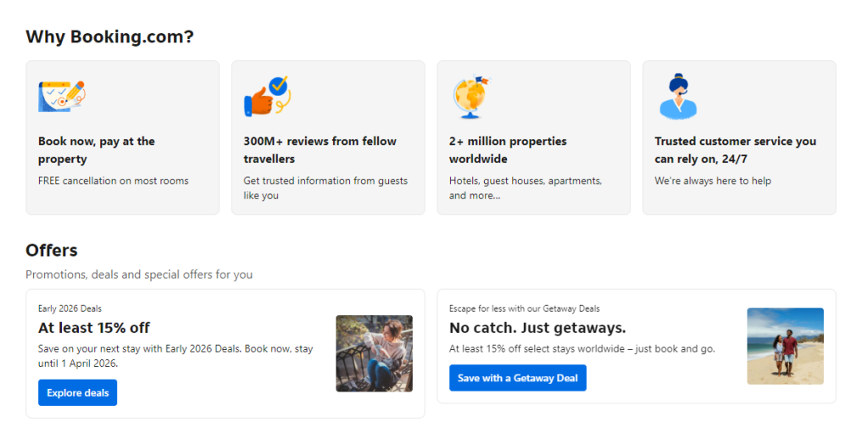This screenshot has height=439, width=868.
Task: Click the calendar with pencil icon
Action: click(x=62, y=96)
